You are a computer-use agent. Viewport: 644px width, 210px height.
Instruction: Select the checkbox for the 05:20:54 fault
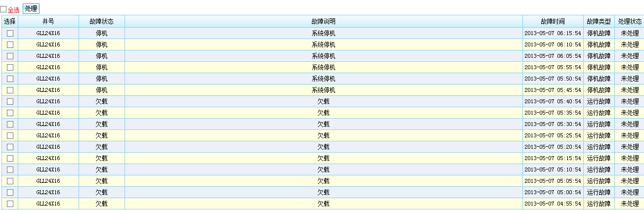[x=10, y=147]
